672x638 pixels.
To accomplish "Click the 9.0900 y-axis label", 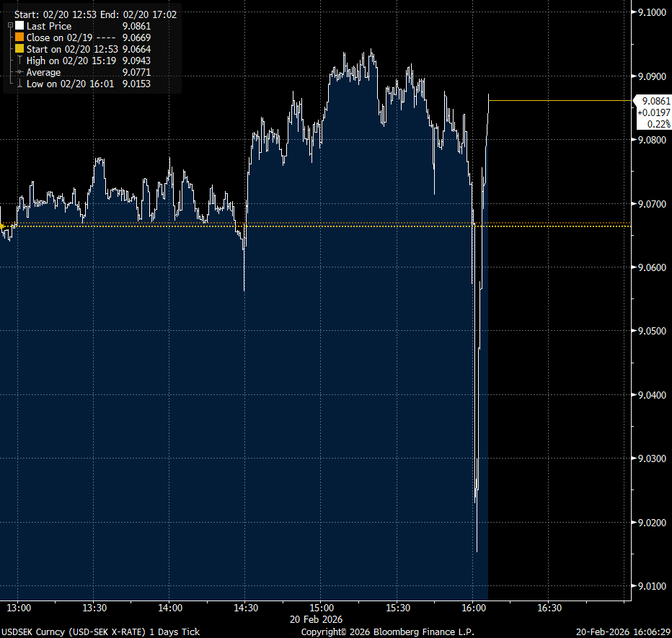I will coord(652,76).
